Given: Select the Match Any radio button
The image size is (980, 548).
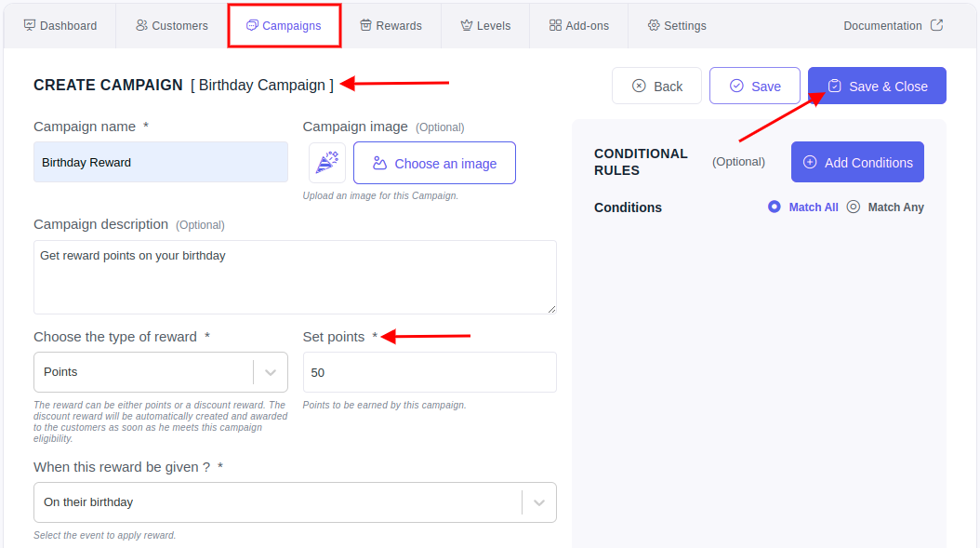Looking at the screenshot, I should (854, 207).
